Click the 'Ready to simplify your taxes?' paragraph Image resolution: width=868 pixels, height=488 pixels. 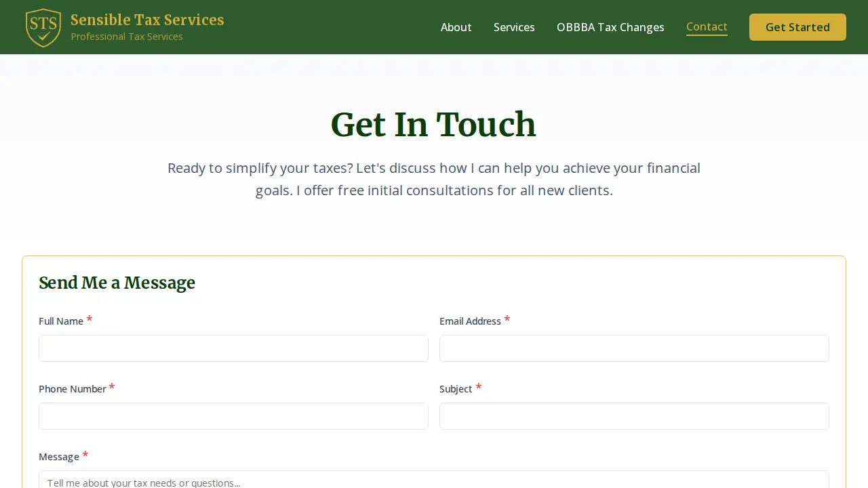click(x=434, y=179)
